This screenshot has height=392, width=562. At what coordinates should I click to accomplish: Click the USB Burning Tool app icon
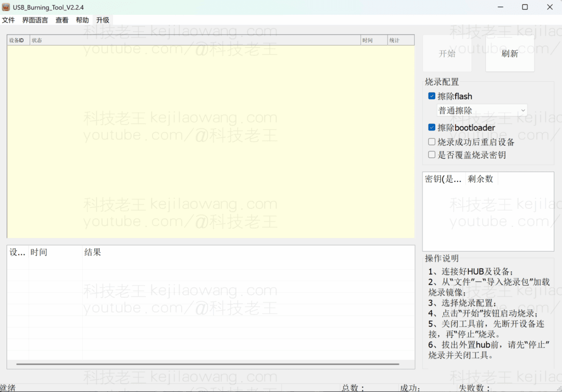[6, 7]
